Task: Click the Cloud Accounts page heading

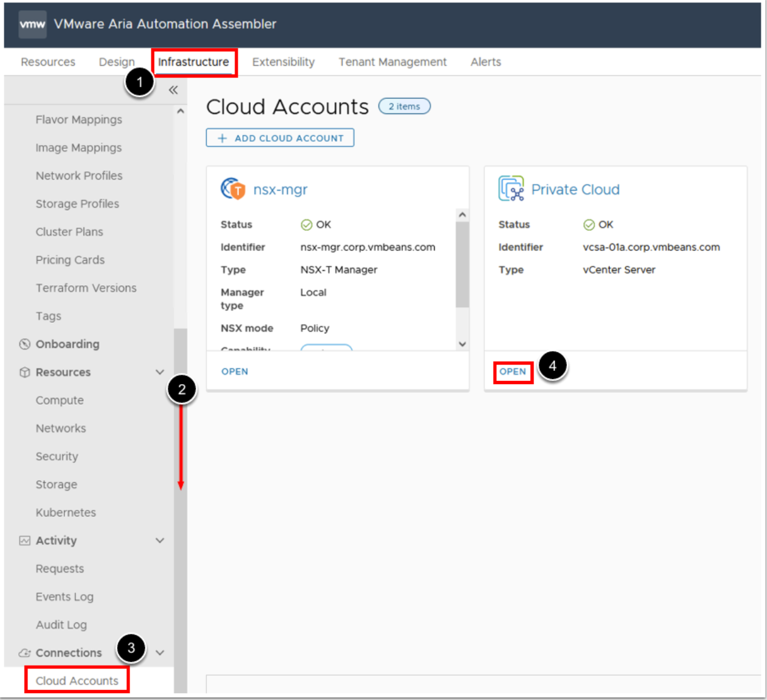Action: pos(287,107)
